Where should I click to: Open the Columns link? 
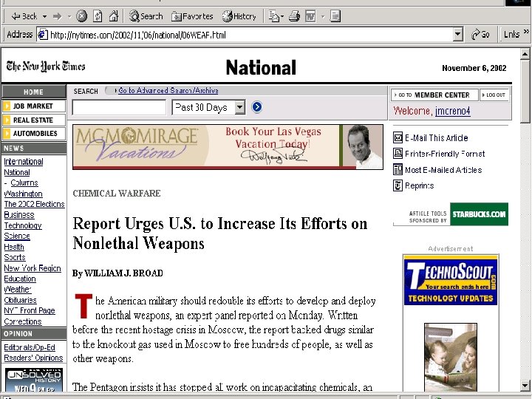(x=24, y=183)
